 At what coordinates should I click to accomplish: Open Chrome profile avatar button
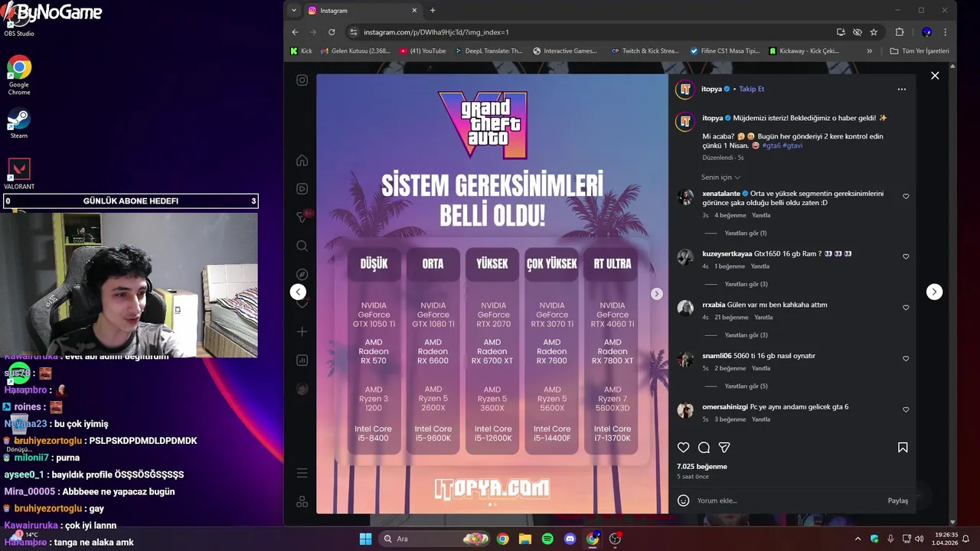click(x=926, y=32)
